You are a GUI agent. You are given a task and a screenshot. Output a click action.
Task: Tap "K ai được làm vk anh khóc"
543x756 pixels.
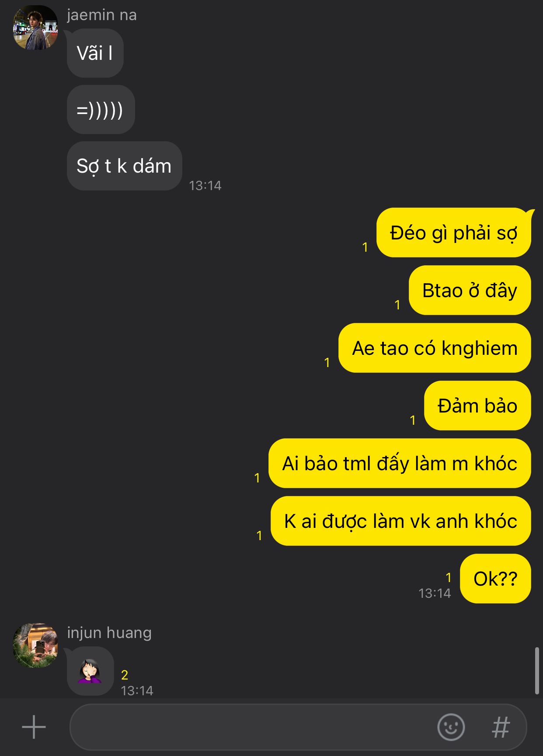[x=401, y=521]
